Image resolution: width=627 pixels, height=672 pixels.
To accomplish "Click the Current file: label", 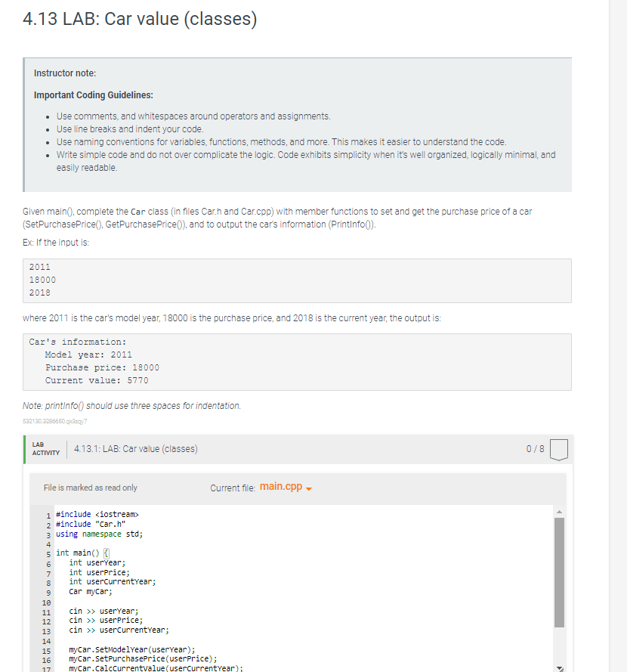I will 233,488.
